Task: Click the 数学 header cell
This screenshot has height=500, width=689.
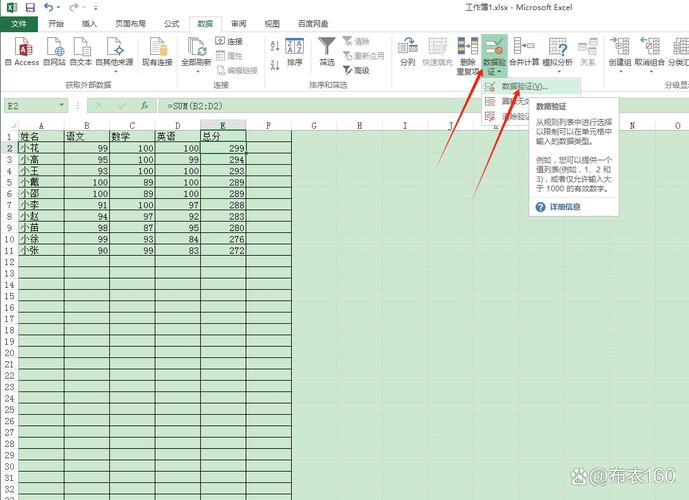Action: pos(132,137)
